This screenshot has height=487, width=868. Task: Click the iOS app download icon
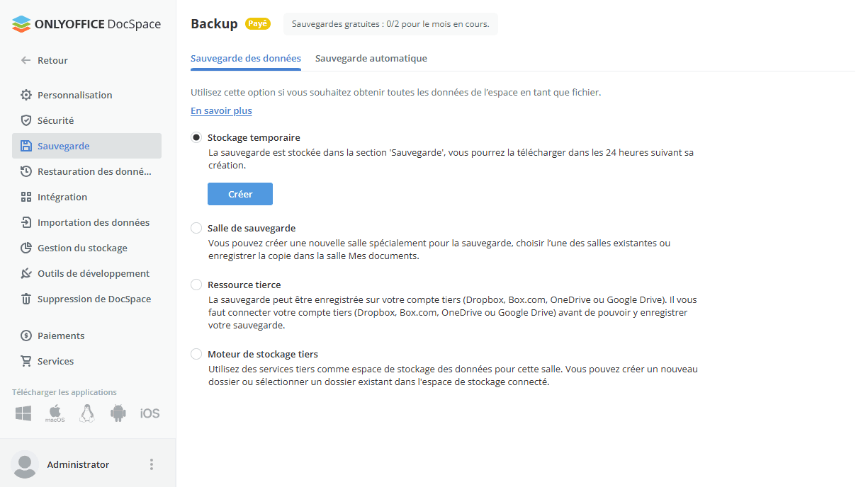tap(150, 413)
